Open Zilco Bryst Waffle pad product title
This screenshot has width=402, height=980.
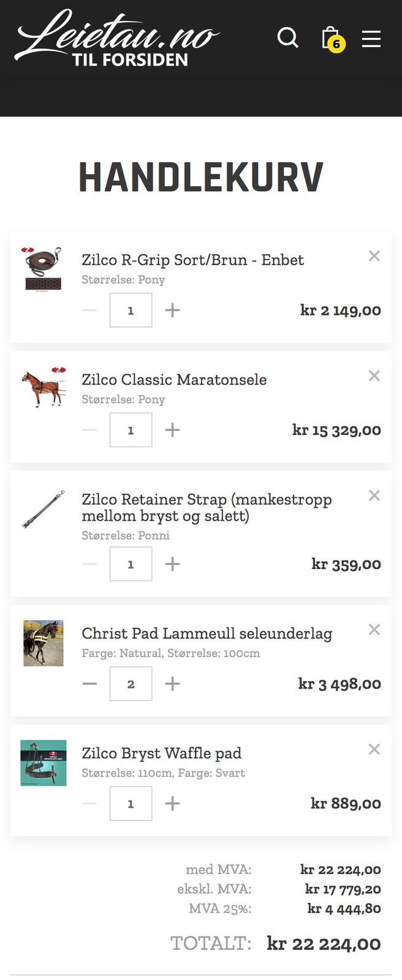[162, 753]
